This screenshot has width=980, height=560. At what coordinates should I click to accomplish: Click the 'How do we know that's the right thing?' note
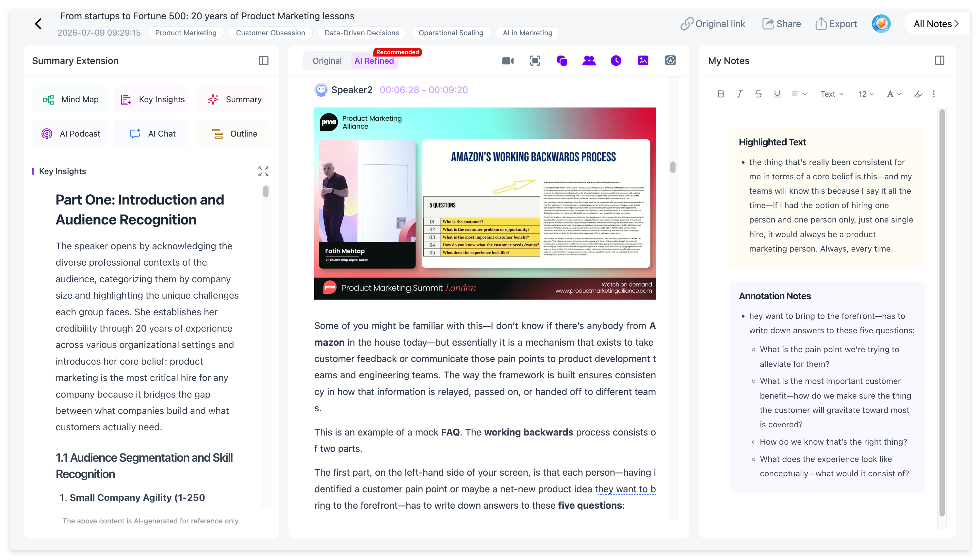[833, 442]
